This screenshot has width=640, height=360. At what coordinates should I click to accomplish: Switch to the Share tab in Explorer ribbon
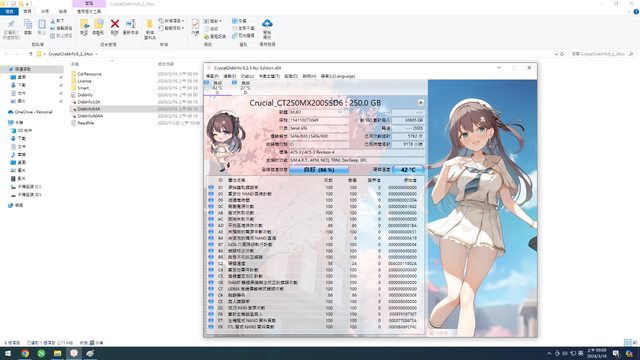tap(45, 11)
